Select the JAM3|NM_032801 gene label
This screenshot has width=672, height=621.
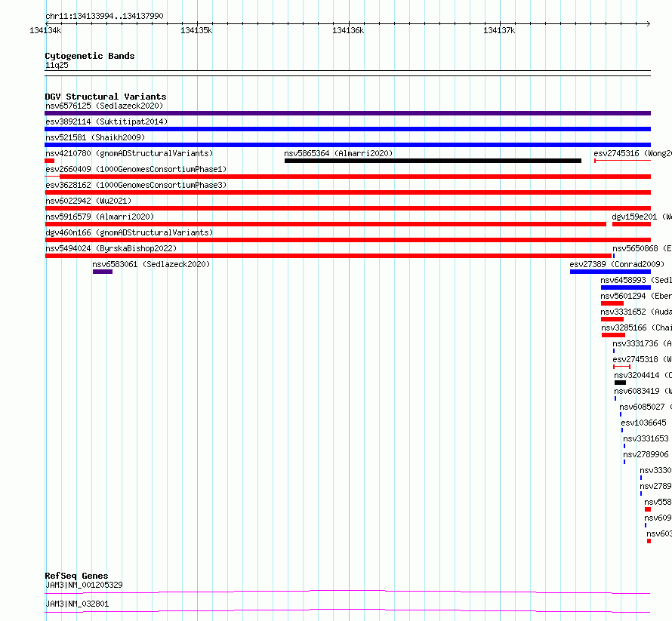click(x=77, y=604)
